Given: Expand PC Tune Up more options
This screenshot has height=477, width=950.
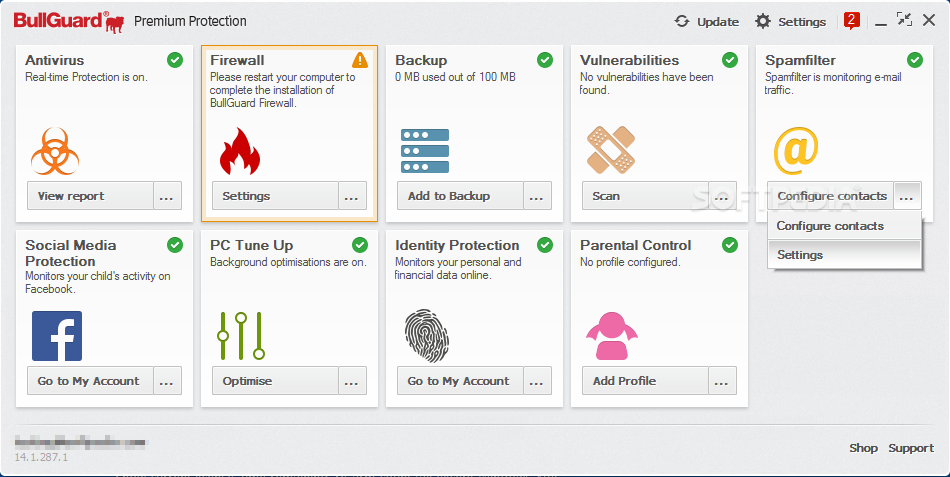Looking at the screenshot, I should pos(352,381).
